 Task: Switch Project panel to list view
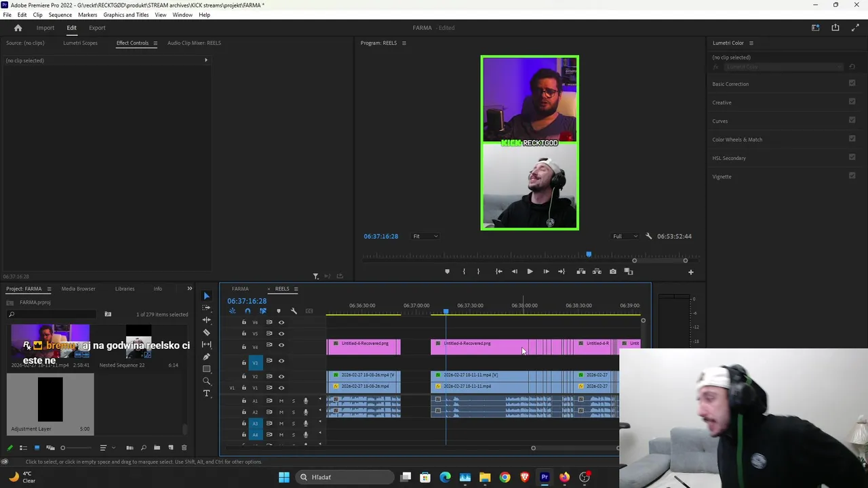[23, 447]
